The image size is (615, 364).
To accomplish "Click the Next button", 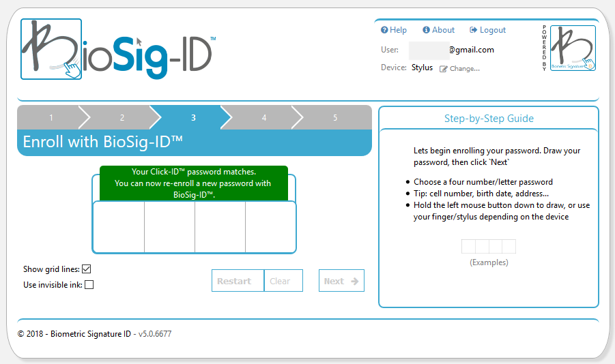I will [x=341, y=281].
